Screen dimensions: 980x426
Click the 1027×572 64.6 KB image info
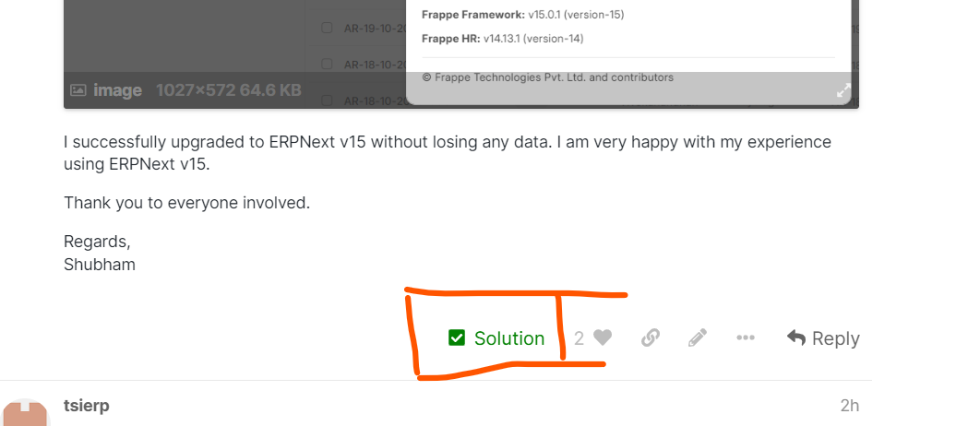click(228, 90)
